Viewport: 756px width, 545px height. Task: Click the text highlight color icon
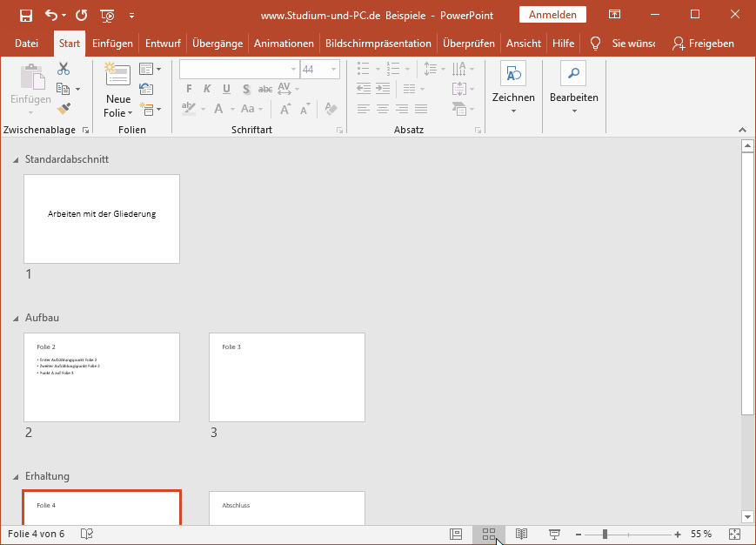(x=189, y=109)
